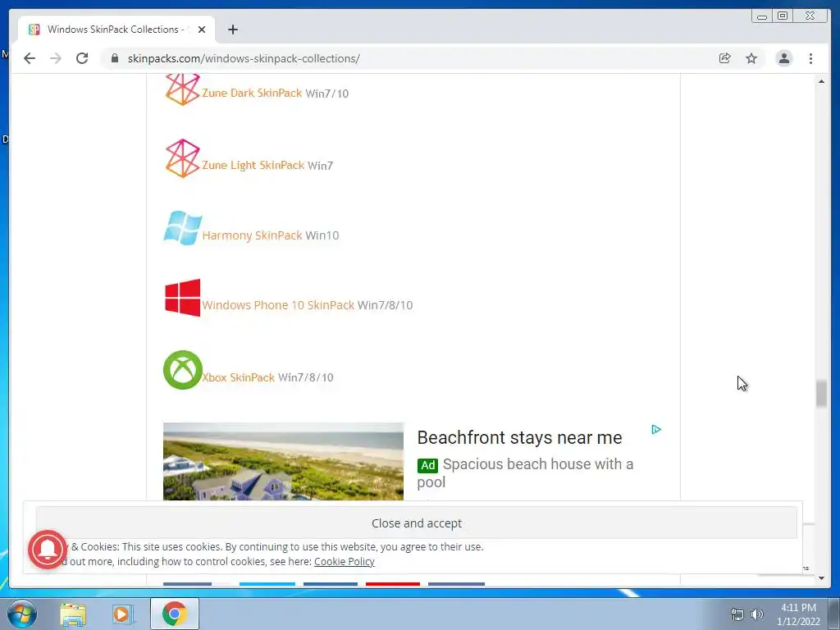
Task: Open Windows Explorer from the taskbar
Action: 73,614
